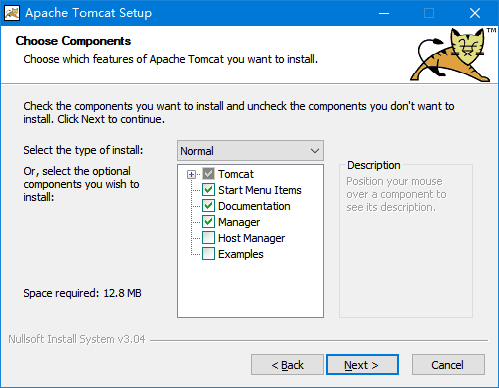Close the Apache Tomcat Setup window
Image resolution: width=499 pixels, height=388 pixels.
click(475, 13)
